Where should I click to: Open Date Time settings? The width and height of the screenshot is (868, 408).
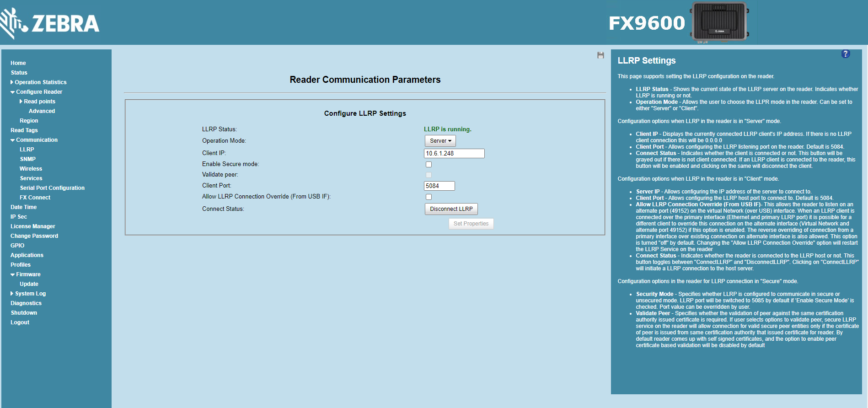point(24,207)
